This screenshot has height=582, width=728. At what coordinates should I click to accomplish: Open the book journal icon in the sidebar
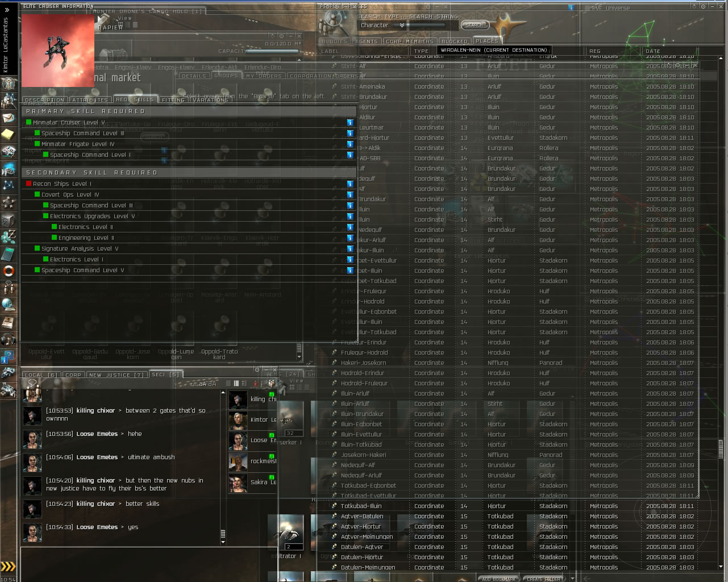click(9, 323)
